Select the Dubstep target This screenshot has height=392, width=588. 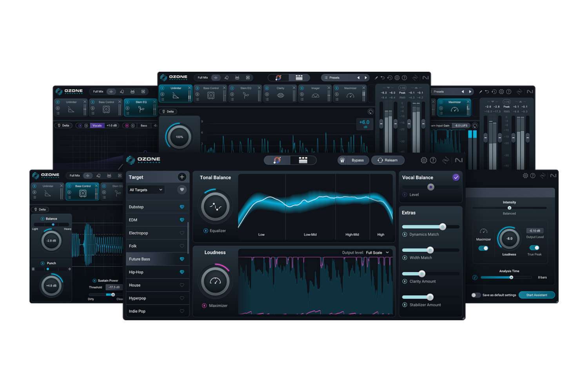(156, 207)
